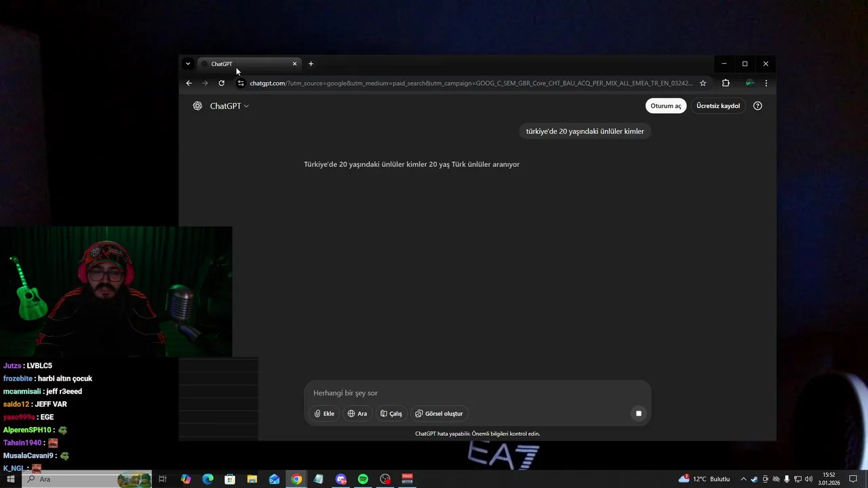Image resolution: width=868 pixels, height=488 pixels.
Task: Open a new browser tab
Action: pyautogui.click(x=311, y=64)
